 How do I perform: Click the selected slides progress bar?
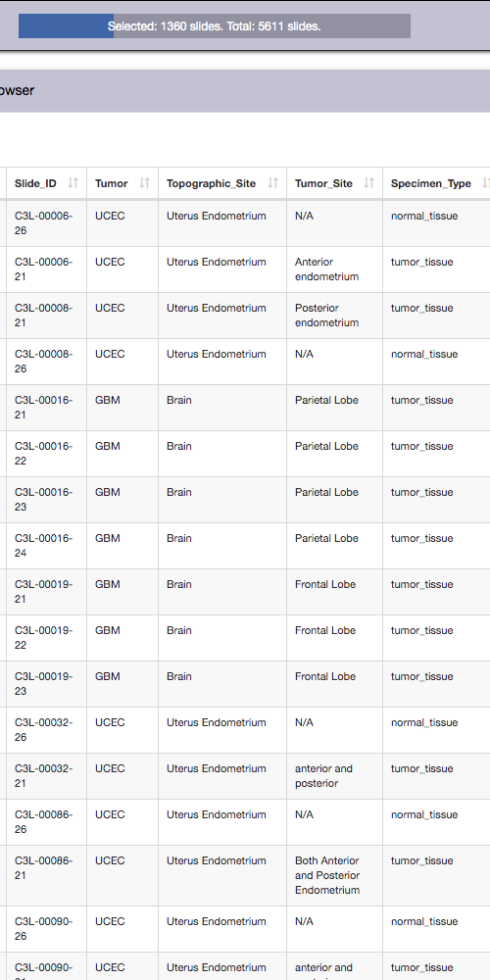tap(215, 26)
